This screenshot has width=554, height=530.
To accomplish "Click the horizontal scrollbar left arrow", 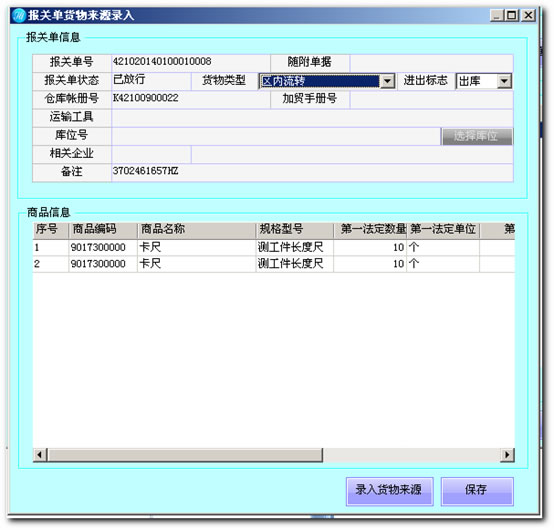I will click(x=40, y=455).
